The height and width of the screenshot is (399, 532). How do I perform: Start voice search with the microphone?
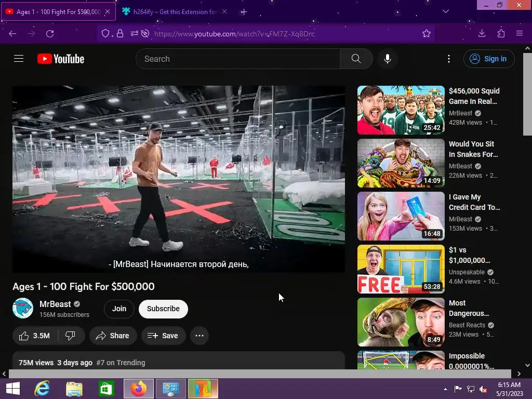coord(387,59)
